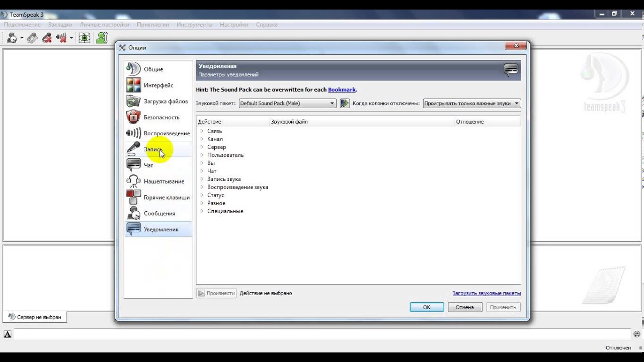Open the green contacts manager toolbar icon
The width and height of the screenshot is (644, 362).
(102, 38)
